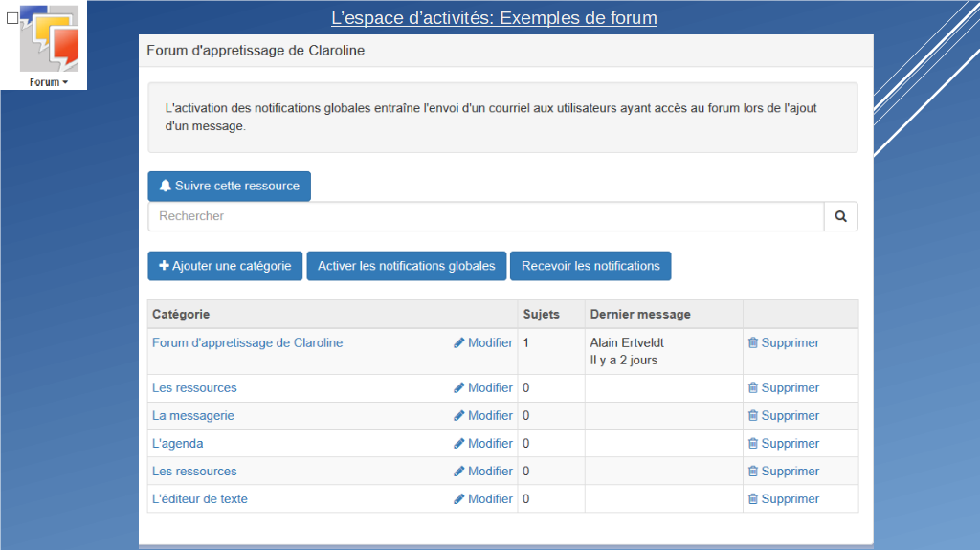Viewport: 980px width, 550px height.
Task: Open 'L'éditeur de texte' category link
Action: tap(200, 498)
